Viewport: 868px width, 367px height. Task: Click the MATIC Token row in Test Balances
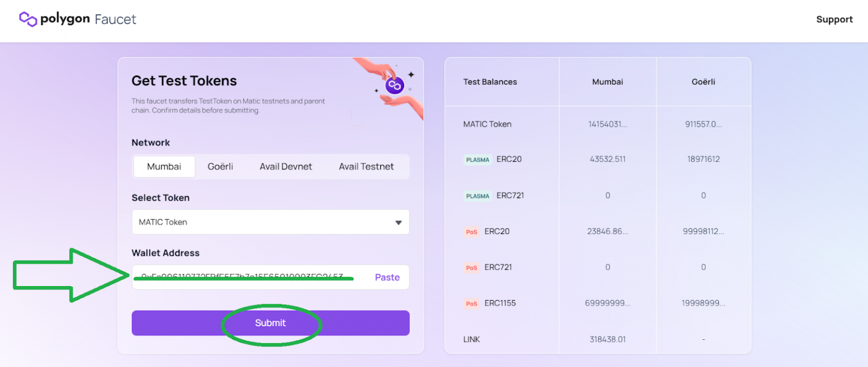[487, 124]
